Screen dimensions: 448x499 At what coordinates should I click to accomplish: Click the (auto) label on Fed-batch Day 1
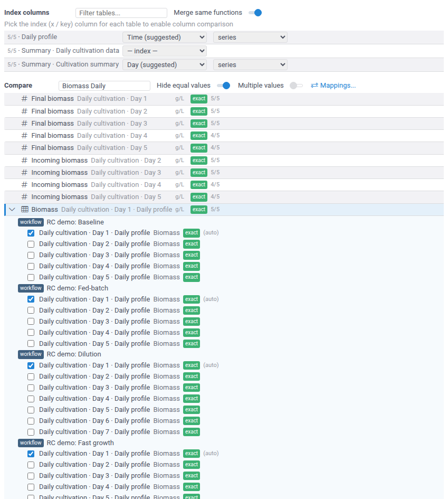(211, 299)
